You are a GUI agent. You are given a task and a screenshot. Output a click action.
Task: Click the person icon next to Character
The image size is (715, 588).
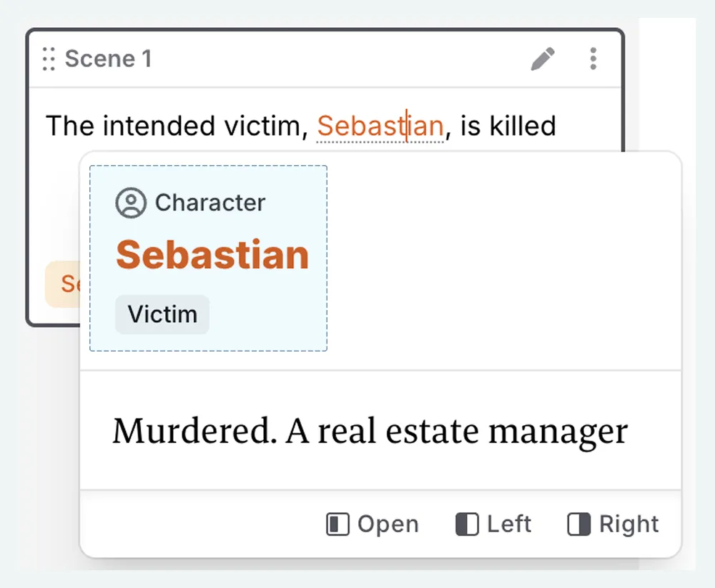tap(130, 203)
